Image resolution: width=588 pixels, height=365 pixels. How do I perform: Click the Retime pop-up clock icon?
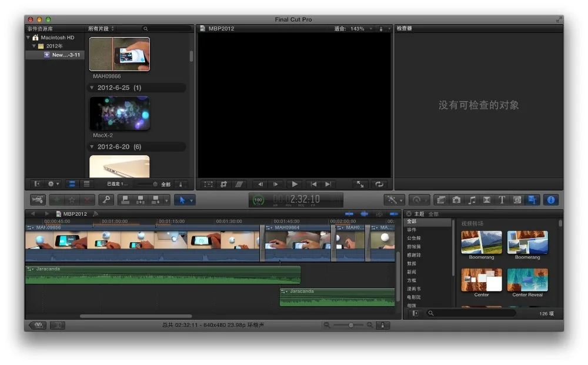click(x=417, y=200)
